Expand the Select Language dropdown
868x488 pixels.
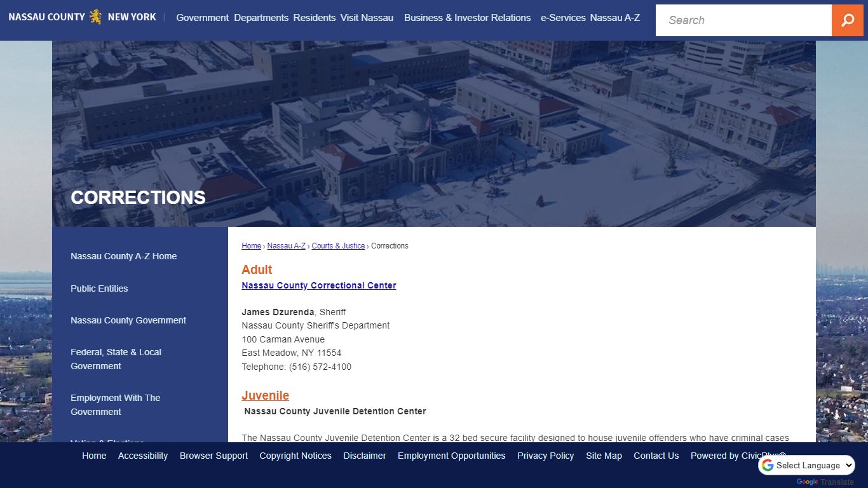(x=808, y=465)
